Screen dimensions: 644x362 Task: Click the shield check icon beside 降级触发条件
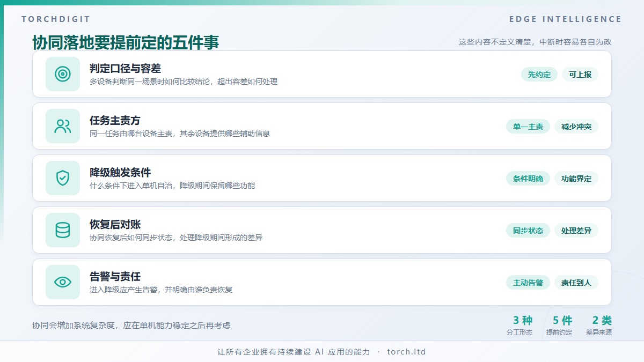(63, 178)
